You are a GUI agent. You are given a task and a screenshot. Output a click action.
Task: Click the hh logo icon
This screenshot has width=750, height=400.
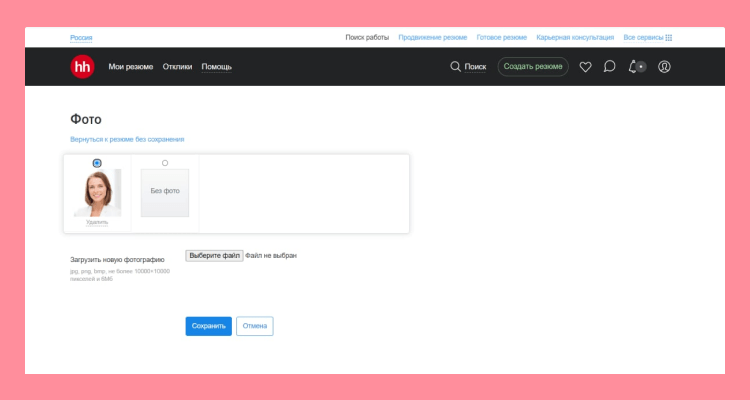[x=82, y=67]
